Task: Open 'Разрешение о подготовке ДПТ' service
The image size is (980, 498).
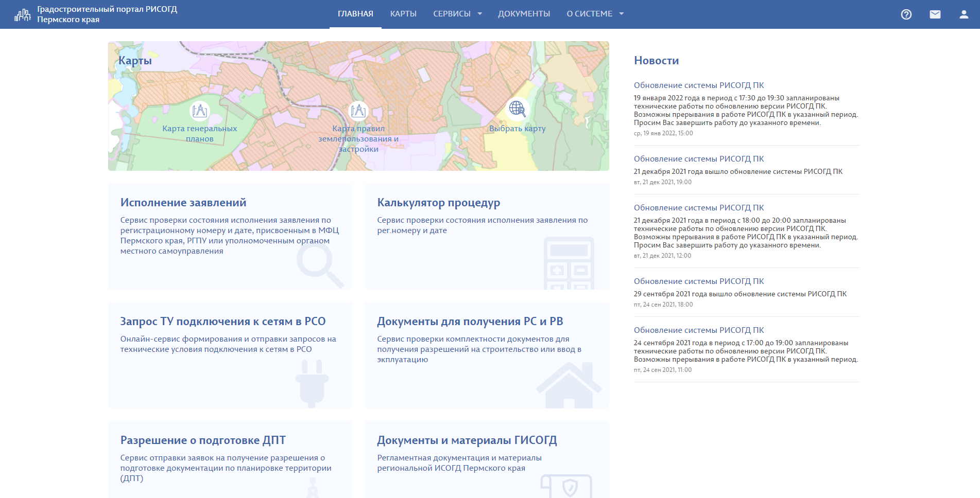Action: [x=203, y=440]
